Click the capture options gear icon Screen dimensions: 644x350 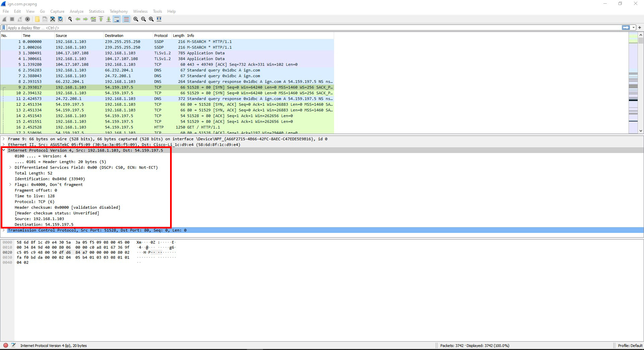28,19
